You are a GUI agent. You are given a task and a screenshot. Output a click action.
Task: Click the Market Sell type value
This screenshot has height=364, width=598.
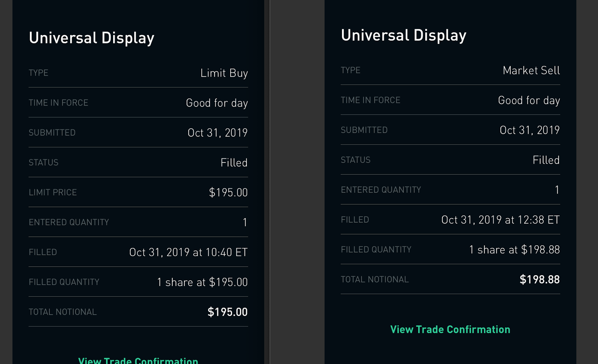pos(531,70)
